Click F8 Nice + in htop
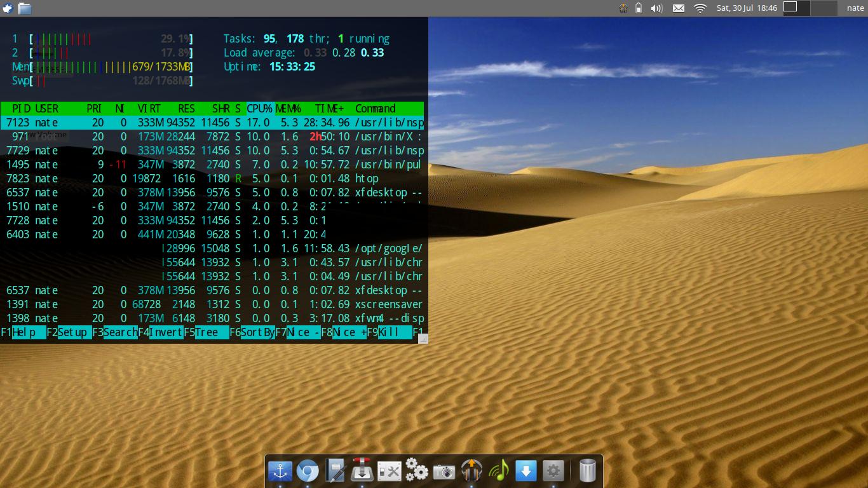Viewport: 868px width, 488px height. pos(344,332)
